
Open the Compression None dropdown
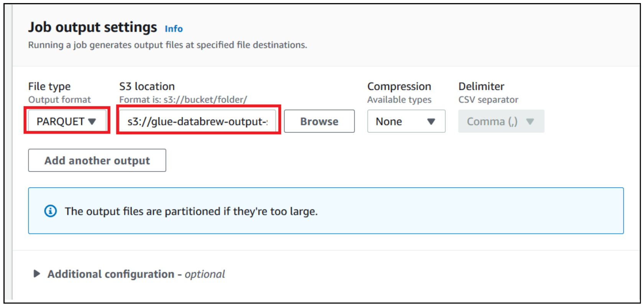[x=406, y=121]
